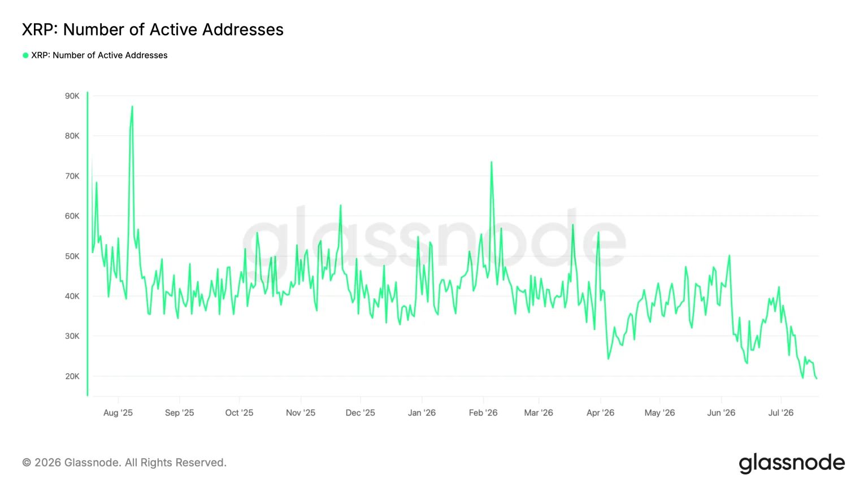The image size is (868, 488).
Task: Click the Jan '26 x-axis label
Action: click(422, 413)
